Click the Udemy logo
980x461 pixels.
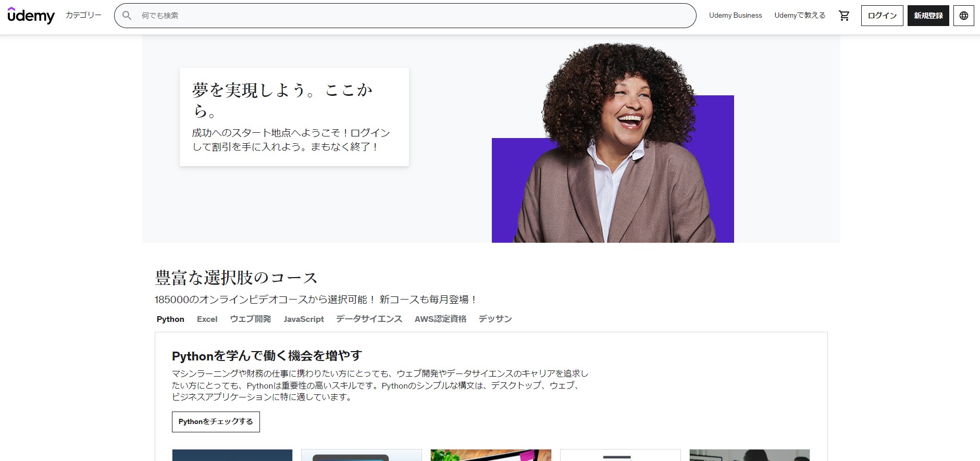coord(31,16)
